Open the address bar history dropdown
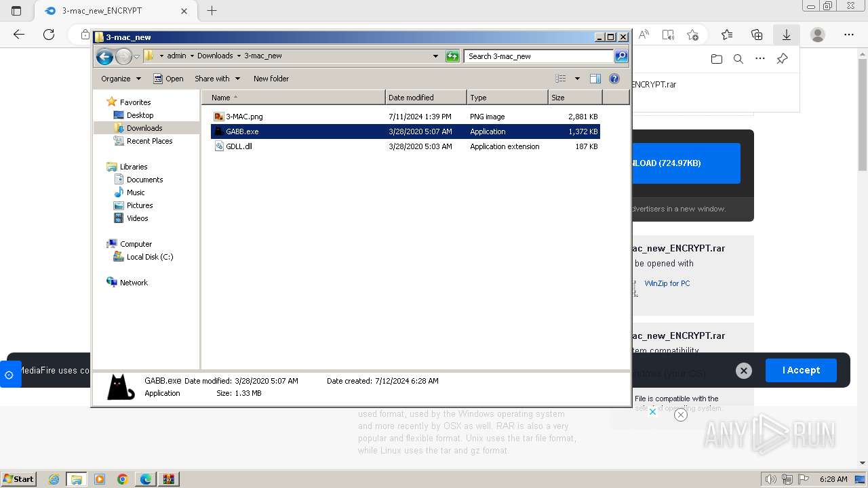 (x=435, y=56)
